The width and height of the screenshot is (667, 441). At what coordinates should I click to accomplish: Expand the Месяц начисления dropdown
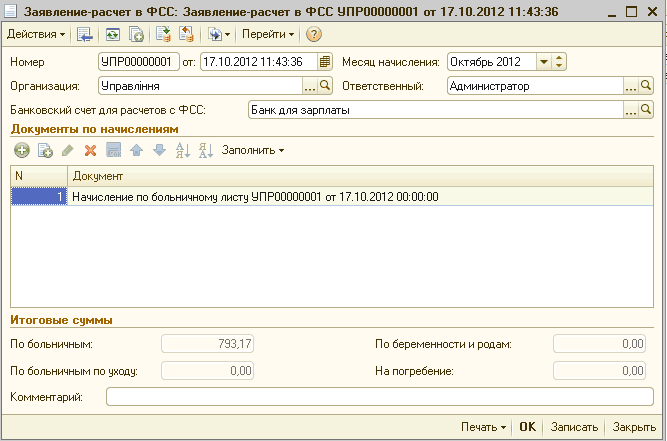tap(544, 62)
